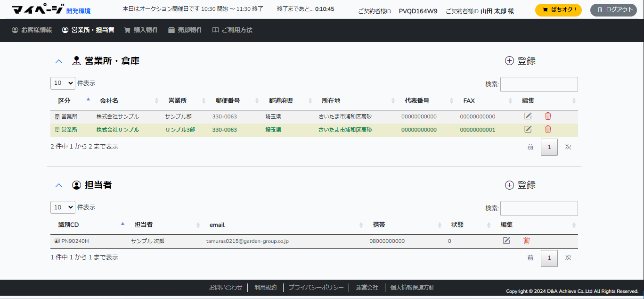Viewport: 644px width, 299px height.
Task: Click the 営業所・倉庫 section heading icon
Action: click(x=76, y=61)
